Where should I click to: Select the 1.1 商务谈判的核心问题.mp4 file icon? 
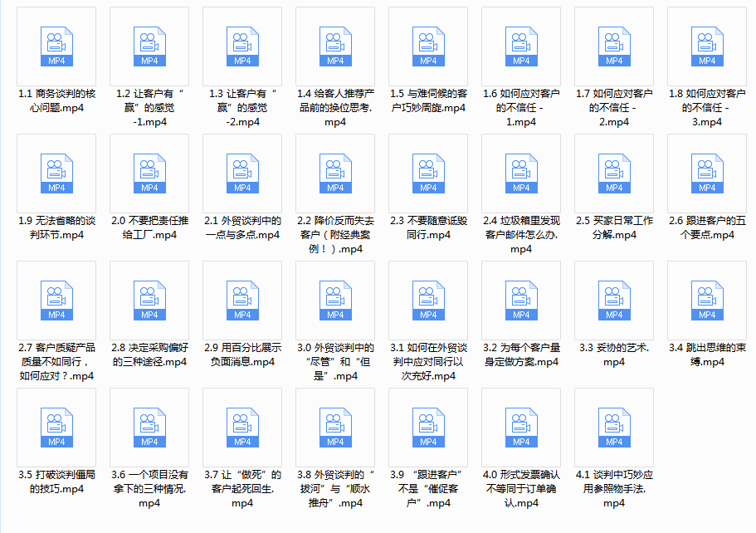click(56, 47)
